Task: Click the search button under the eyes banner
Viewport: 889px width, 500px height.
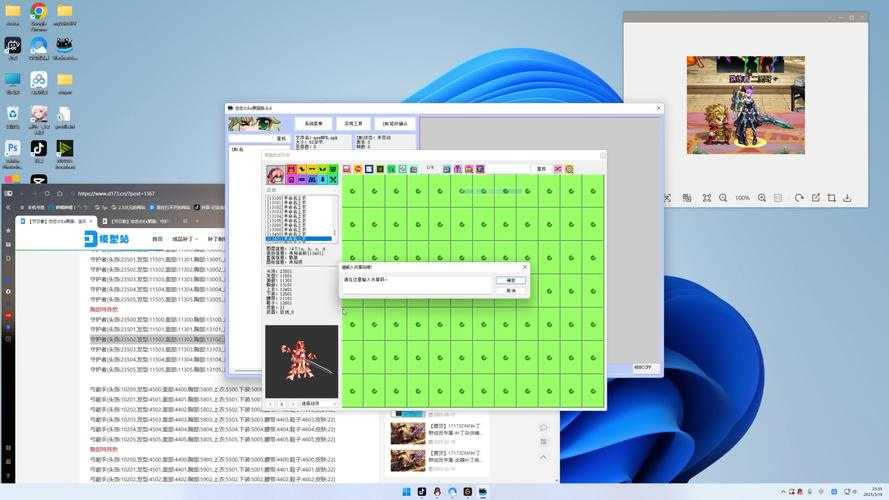Action: point(281,138)
